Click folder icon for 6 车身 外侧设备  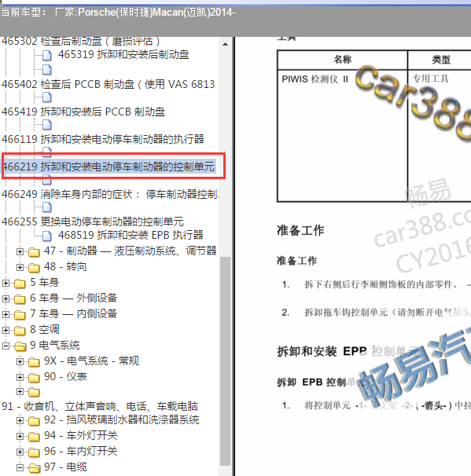point(20,299)
